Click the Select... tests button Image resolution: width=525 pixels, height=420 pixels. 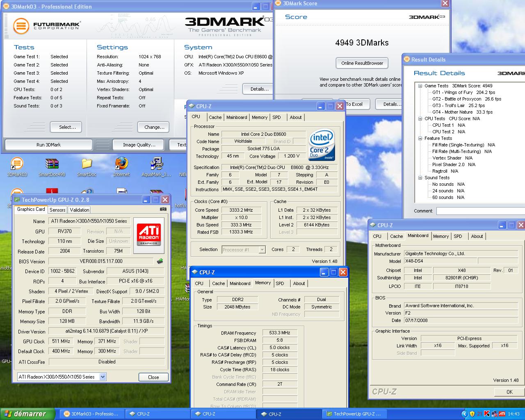(66, 127)
